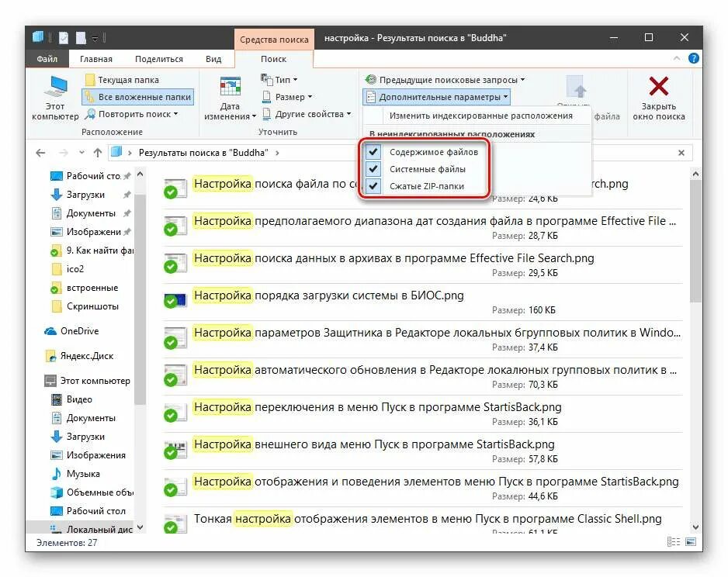Switch to the Поделиться ribbon tab

pos(157,58)
